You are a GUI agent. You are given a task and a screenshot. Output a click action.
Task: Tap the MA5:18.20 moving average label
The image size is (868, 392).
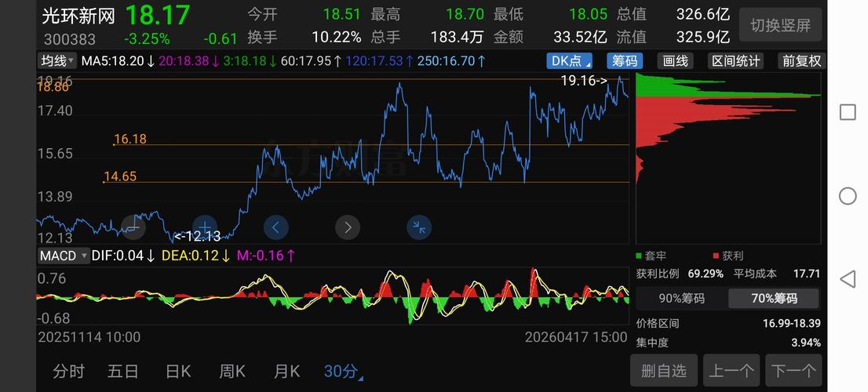click(x=118, y=61)
